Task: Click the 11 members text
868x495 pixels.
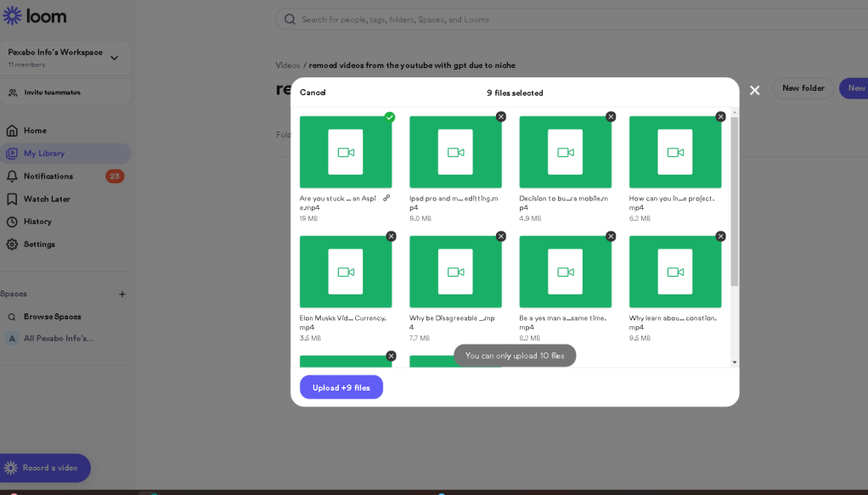Action: 26,65
